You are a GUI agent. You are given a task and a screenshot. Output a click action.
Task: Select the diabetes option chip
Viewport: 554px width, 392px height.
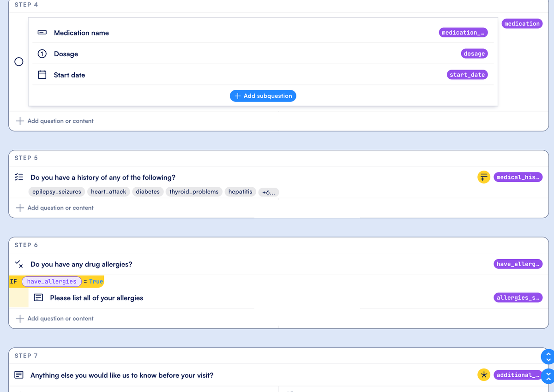148,191
